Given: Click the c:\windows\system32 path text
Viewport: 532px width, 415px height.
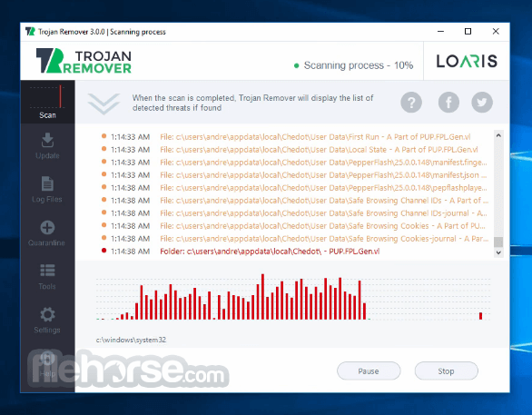Looking at the screenshot, I should click(131, 340).
